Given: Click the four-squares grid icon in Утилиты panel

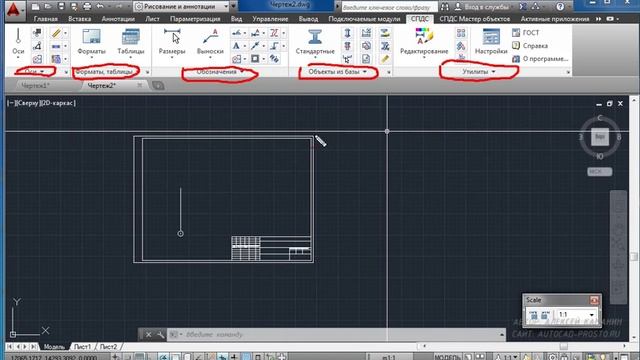Looking at the screenshot, I should tap(461, 33).
